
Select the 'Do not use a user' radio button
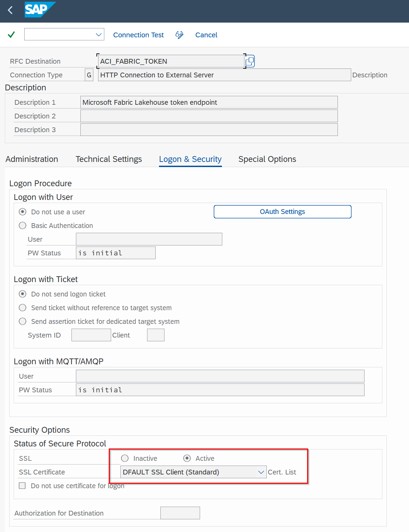[x=23, y=212]
